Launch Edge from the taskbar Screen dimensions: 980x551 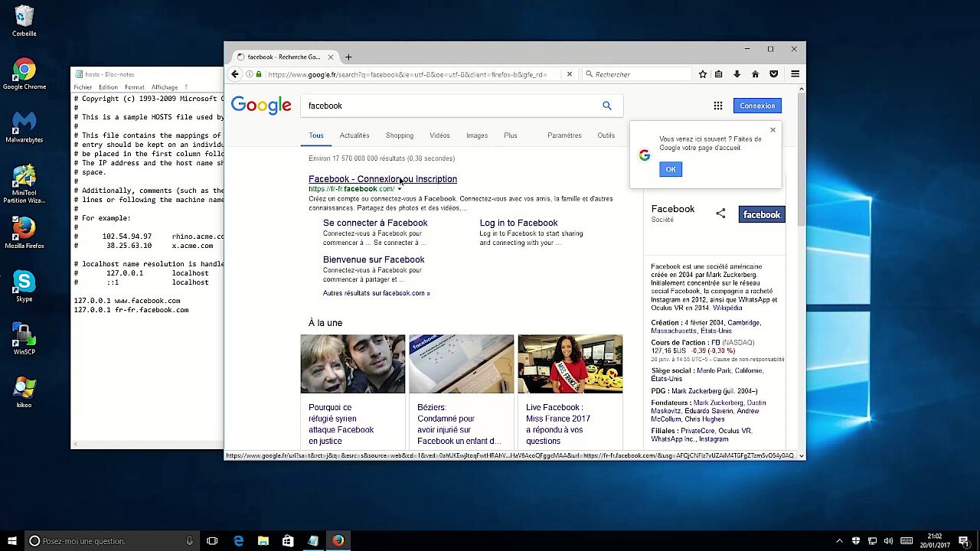(239, 541)
